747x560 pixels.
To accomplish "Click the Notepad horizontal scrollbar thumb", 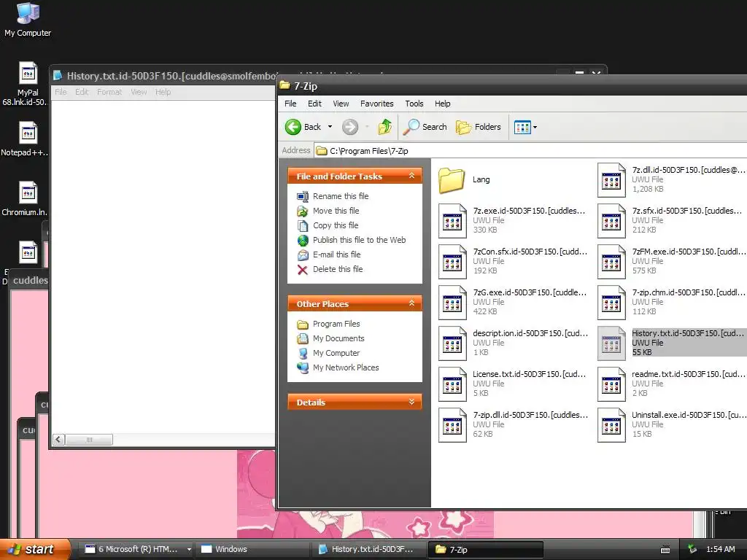I will point(89,440).
